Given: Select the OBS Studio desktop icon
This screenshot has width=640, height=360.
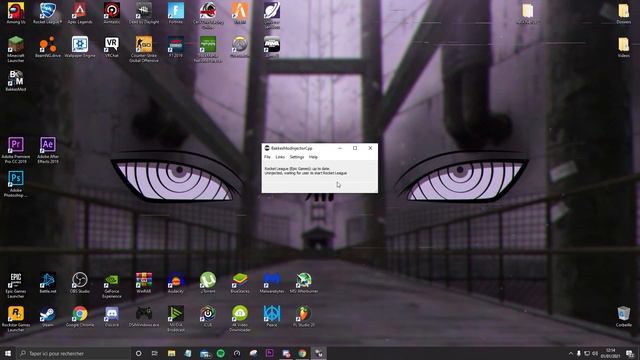Looking at the screenshot, I should (80, 283).
